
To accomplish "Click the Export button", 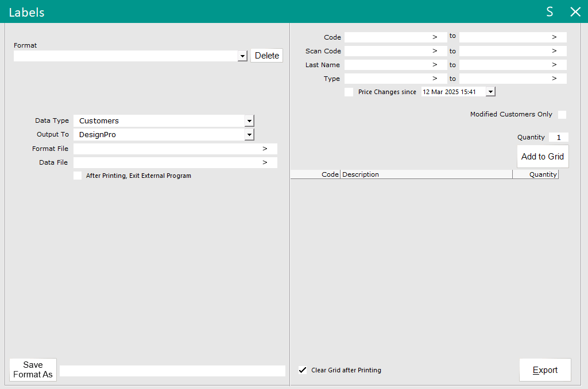I will coord(545,370).
